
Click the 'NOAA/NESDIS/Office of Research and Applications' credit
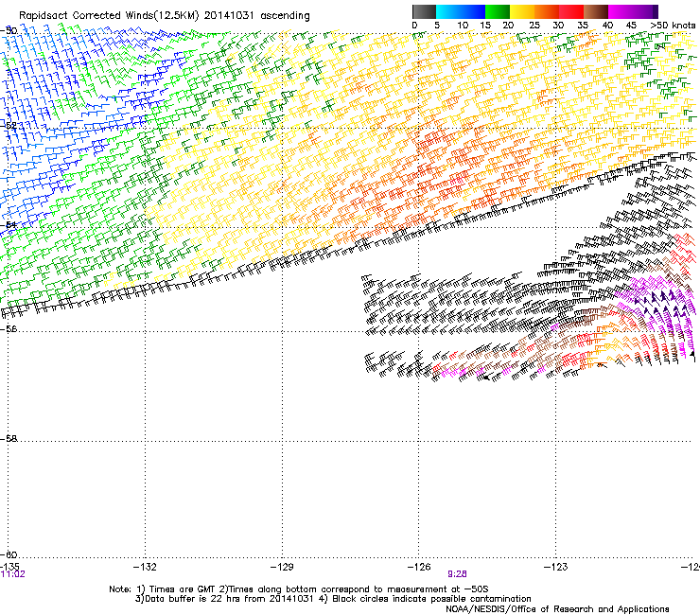click(x=557, y=609)
